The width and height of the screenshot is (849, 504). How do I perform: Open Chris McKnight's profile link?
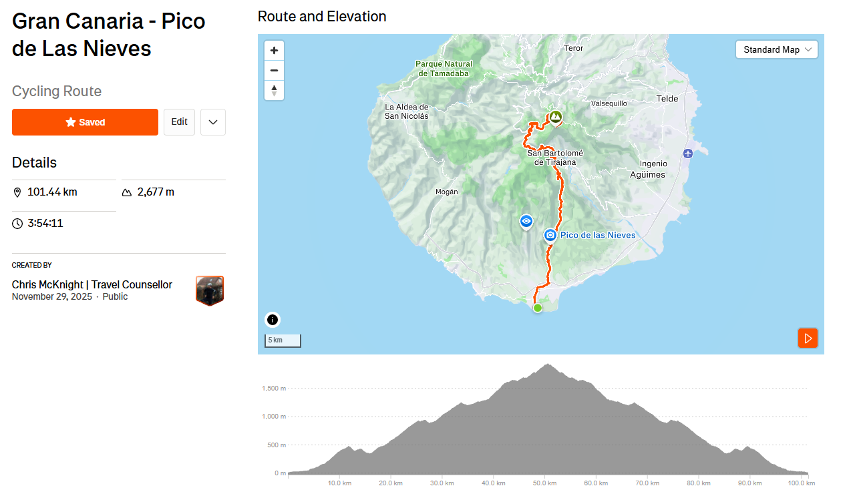pyautogui.click(x=92, y=285)
